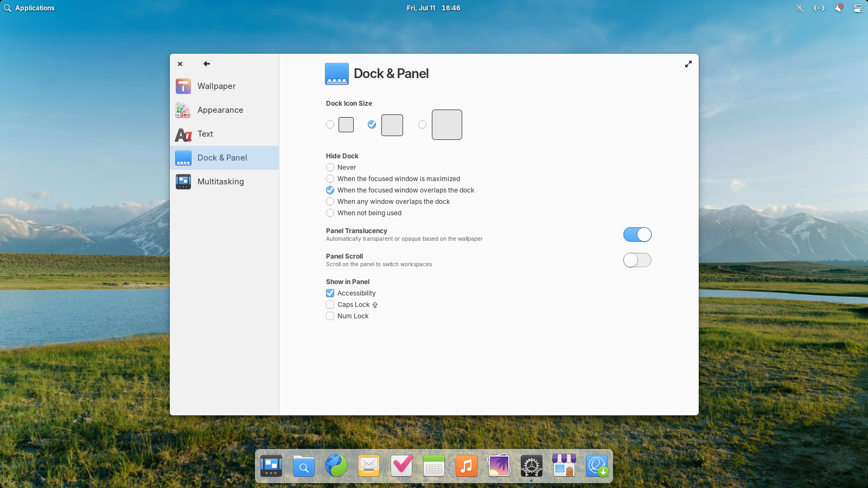
Task: Open the Appearance settings pane
Action: pyautogui.click(x=224, y=110)
